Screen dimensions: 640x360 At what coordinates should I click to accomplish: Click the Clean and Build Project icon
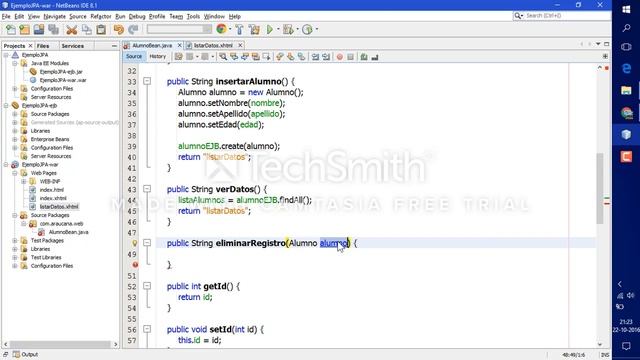click(x=254, y=29)
